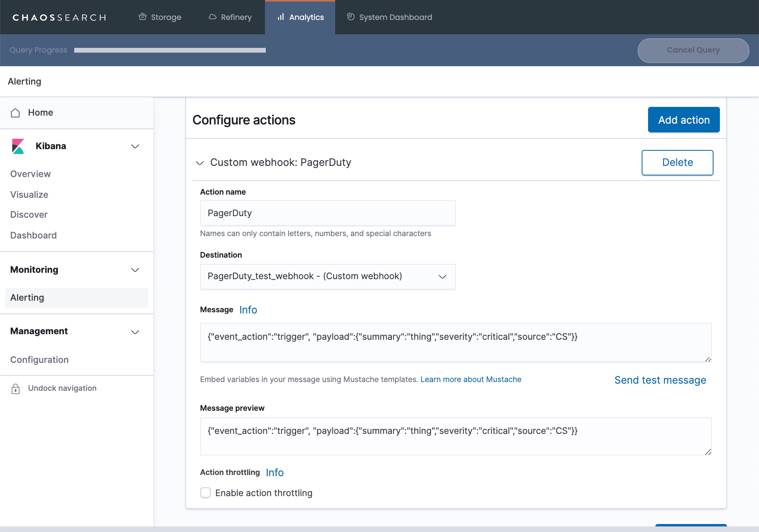The height and width of the screenshot is (532, 759).
Task: Enable action throttling checkbox
Action: pos(206,493)
